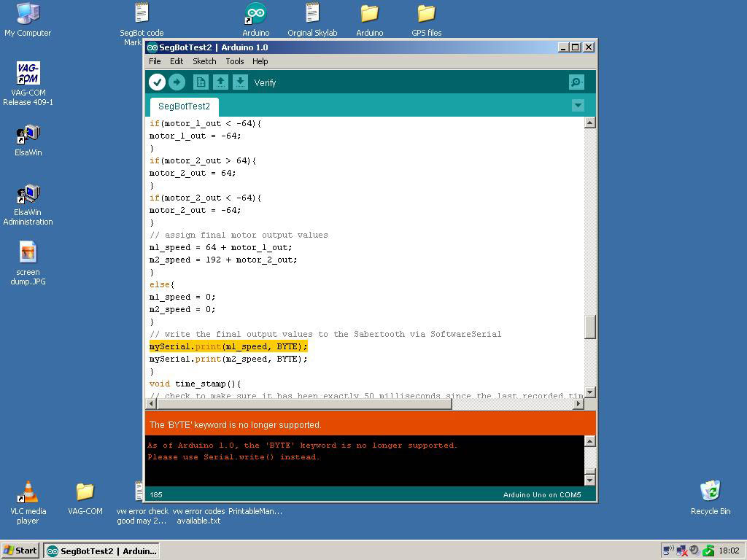Viewport: 747px width, 560px height.
Task: Click the horizontal scroll right arrow
Action: tap(578, 404)
